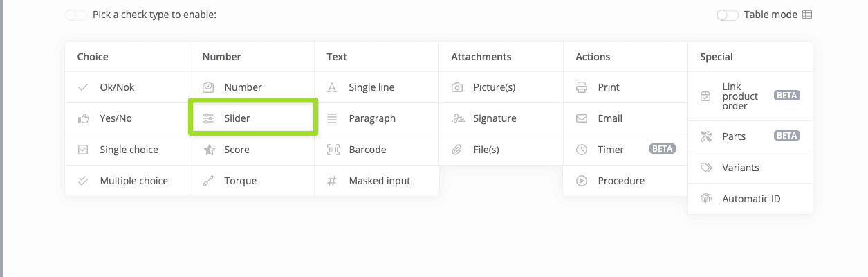Viewport: 868px width, 277px height.
Task: Click the Yes/No thumbs-up icon
Action: pos(84,118)
